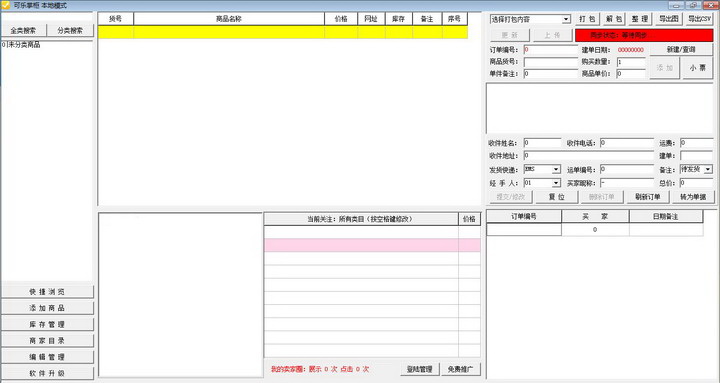720x383 pixels.
Task: Click the 转为单据 button
Action: tap(693, 197)
